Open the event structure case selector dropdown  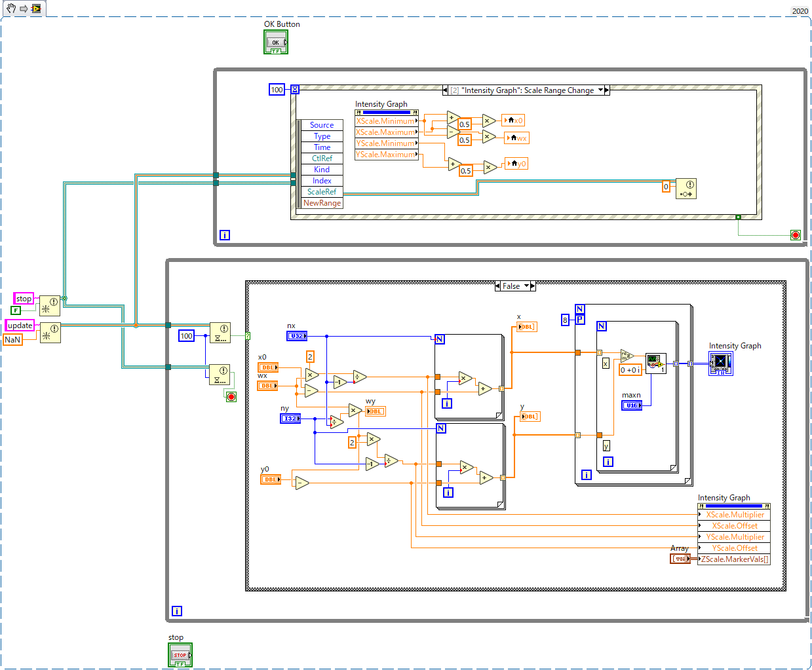(x=600, y=90)
